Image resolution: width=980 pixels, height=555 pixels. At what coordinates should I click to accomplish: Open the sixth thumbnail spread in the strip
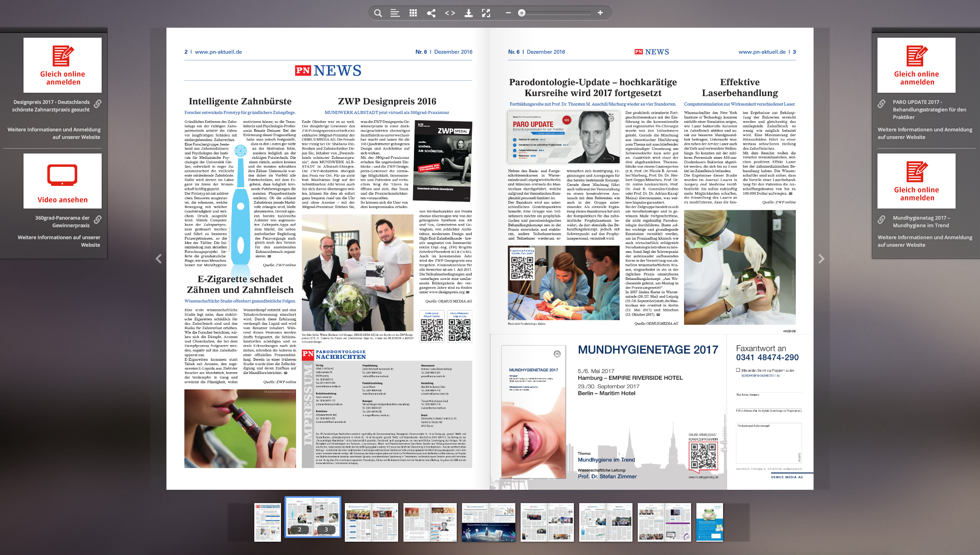(x=547, y=522)
